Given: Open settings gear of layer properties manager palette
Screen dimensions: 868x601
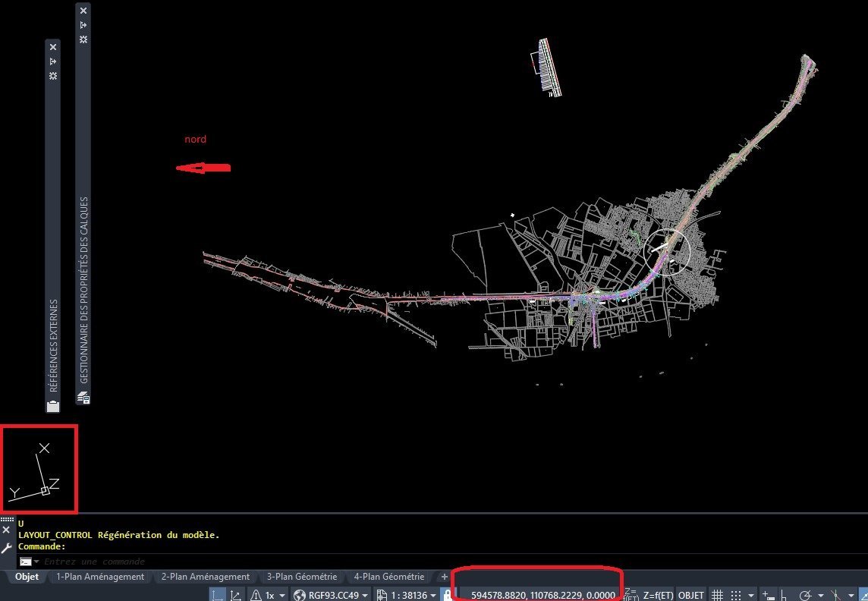Looking at the screenshot, I should point(83,39).
